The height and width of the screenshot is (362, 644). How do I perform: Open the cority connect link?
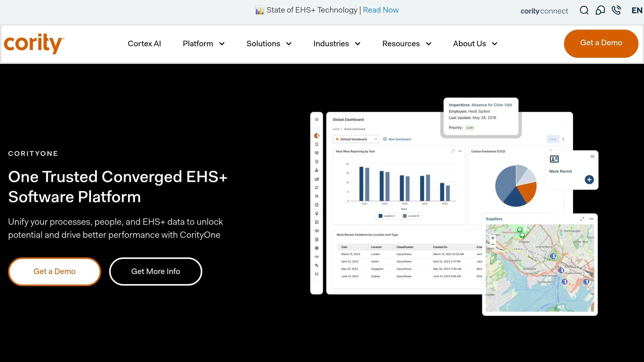[x=544, y=11]
